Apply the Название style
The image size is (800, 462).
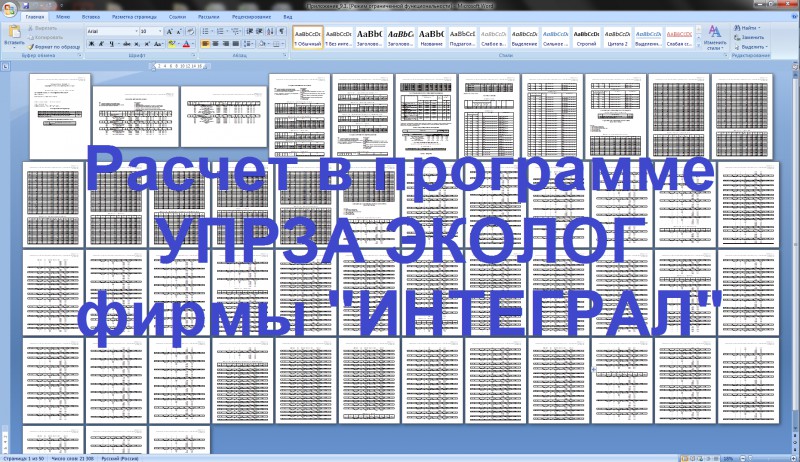pyautogui.click(x=432, y=37)
